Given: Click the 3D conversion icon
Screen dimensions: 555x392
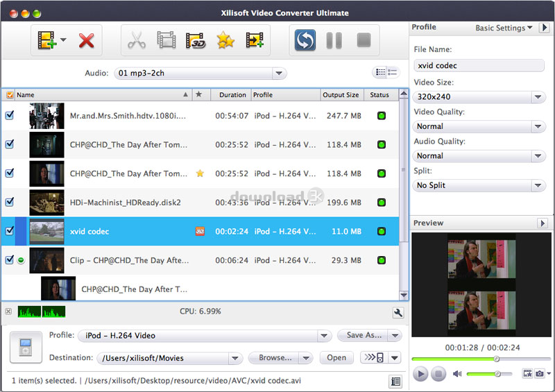Looking at the screenshot, I should pos(196,40).
